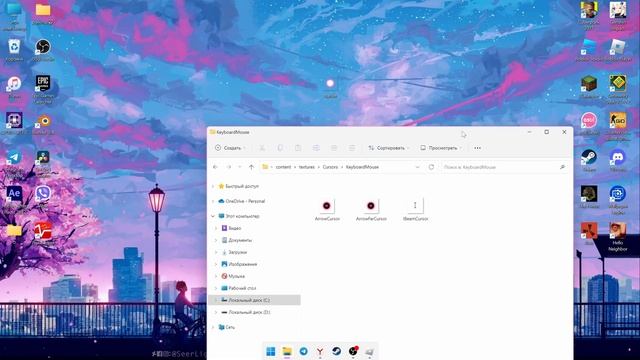Open the Windows Start button
Viewport: 640px width, 360px height.
(271, 351)
